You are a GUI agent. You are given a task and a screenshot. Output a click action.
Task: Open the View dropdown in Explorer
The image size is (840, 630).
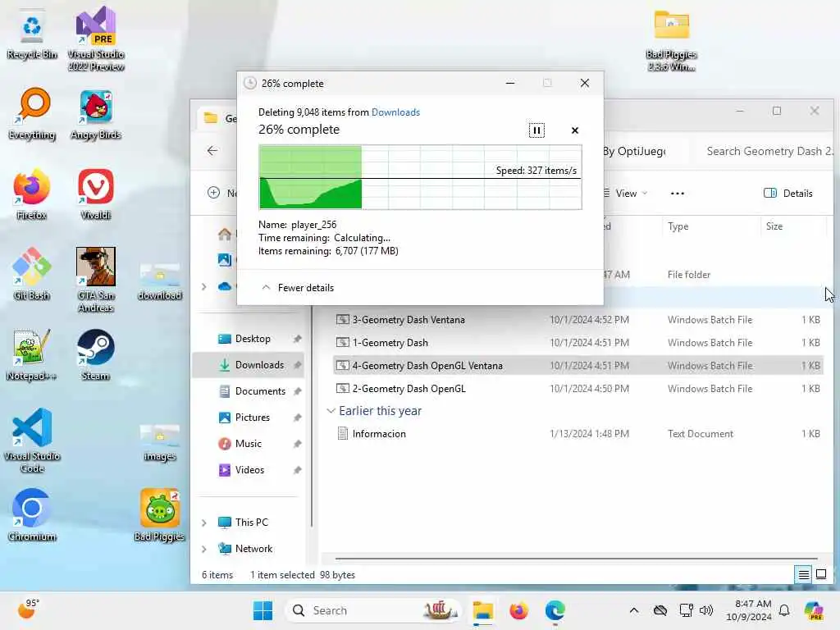click(626, 194)
